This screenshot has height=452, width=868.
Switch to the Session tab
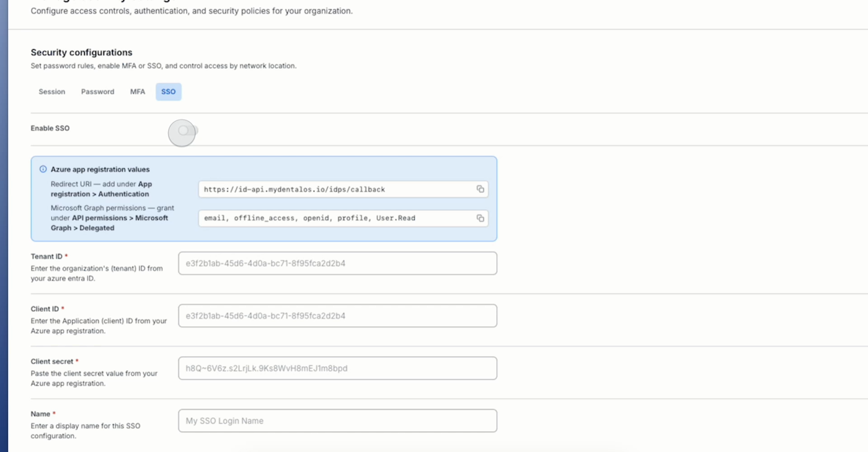pos(52,92)
